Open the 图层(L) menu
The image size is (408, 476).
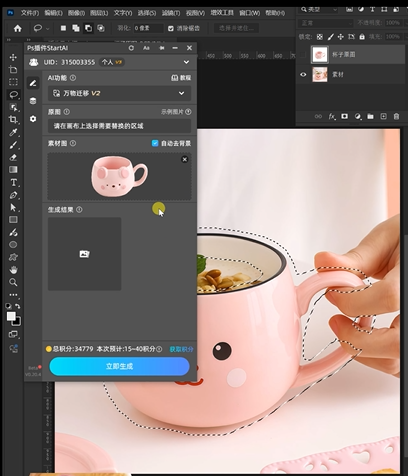click(x=99, y=13)
